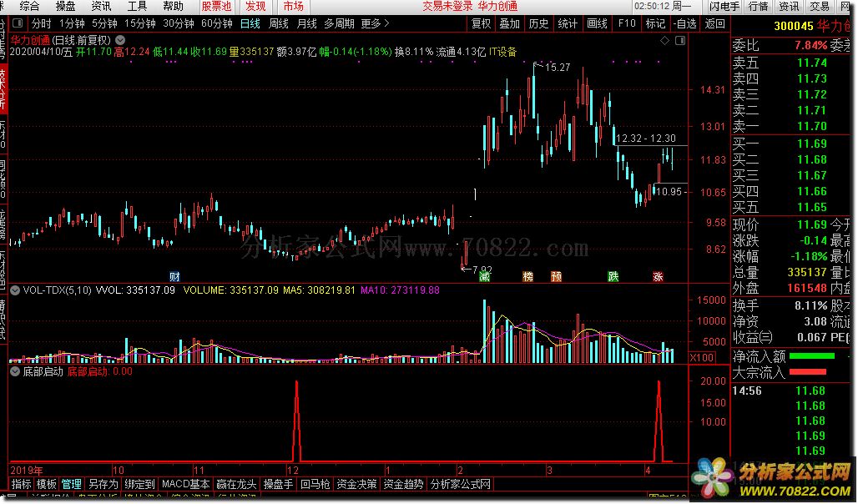This screenshot has height=504, width=858.
Task: Open F10 company info
Action: point(627,23)
